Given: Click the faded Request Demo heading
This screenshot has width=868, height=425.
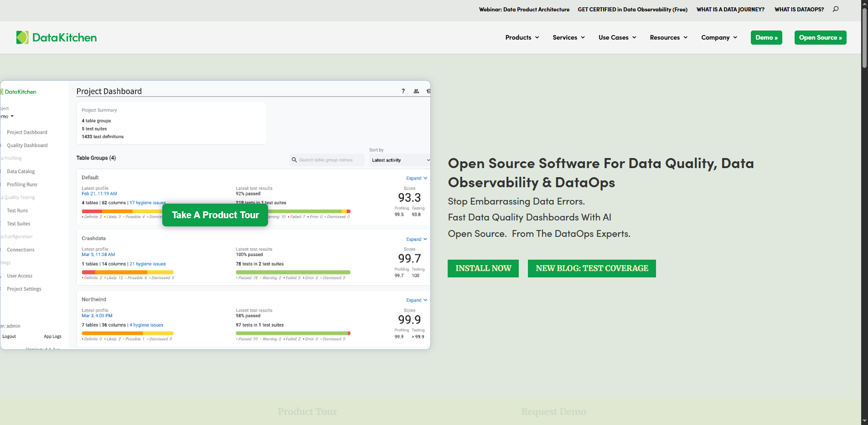Looking at the screenshot, I should pyautogui.click(x=553, y=412).
